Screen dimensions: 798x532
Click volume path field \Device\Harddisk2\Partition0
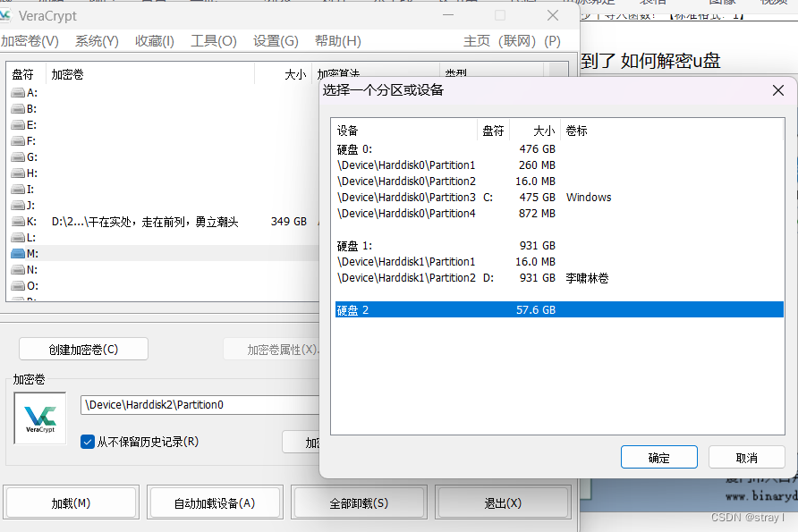pos(200,405)
